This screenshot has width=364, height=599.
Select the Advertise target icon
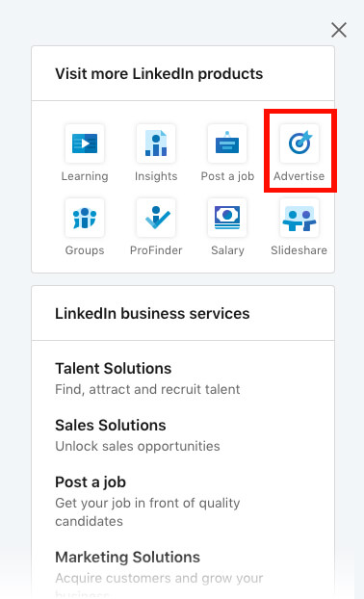point(299,143)
